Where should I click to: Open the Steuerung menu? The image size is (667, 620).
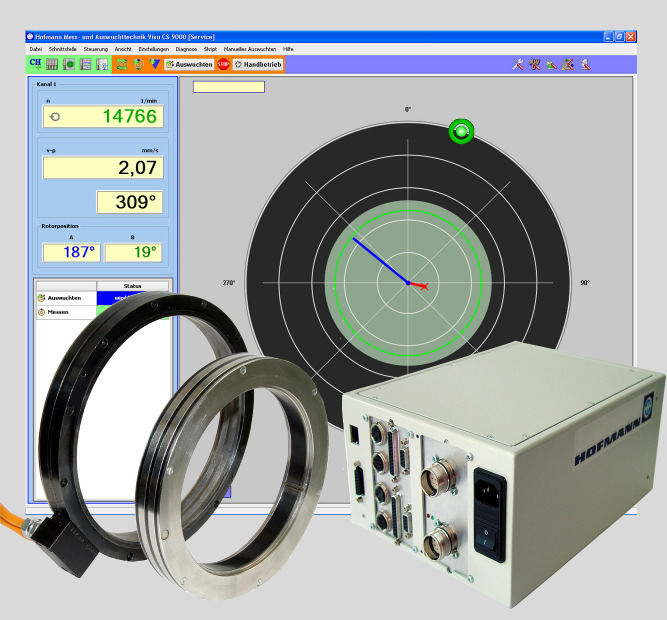[x=96, y=49]
